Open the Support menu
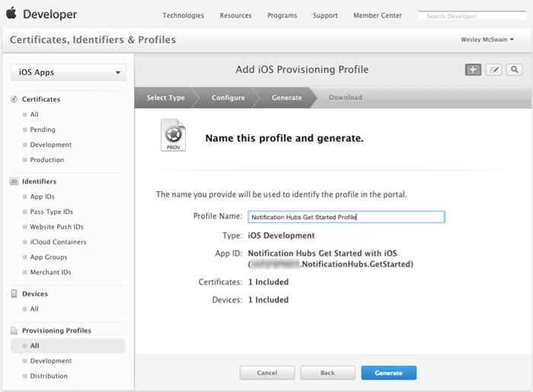533x392 pixels. click(x=325, y=16)
